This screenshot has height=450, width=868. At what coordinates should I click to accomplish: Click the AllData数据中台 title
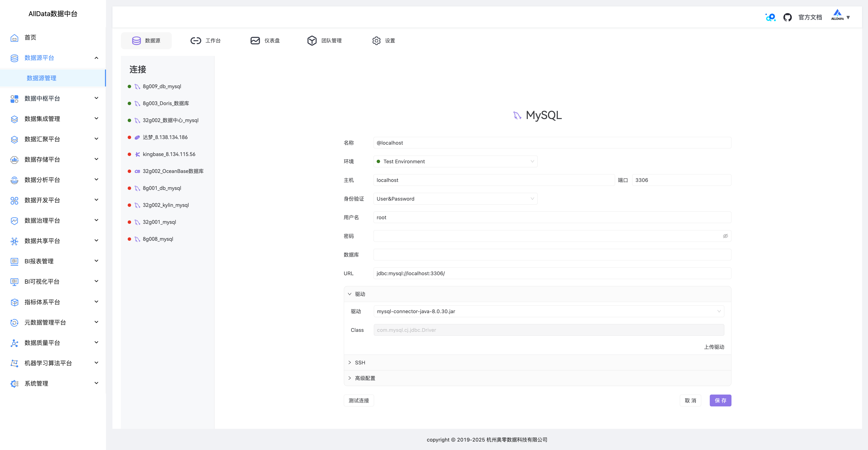point(53,14)
